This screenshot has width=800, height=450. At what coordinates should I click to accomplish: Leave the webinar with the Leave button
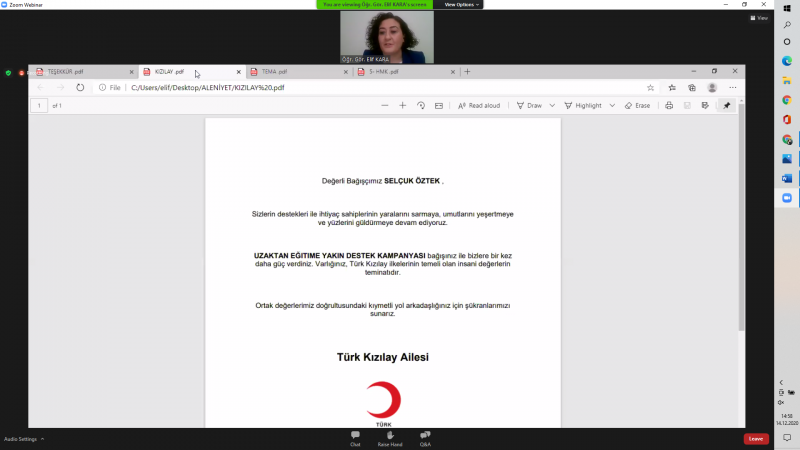(756, 439)
